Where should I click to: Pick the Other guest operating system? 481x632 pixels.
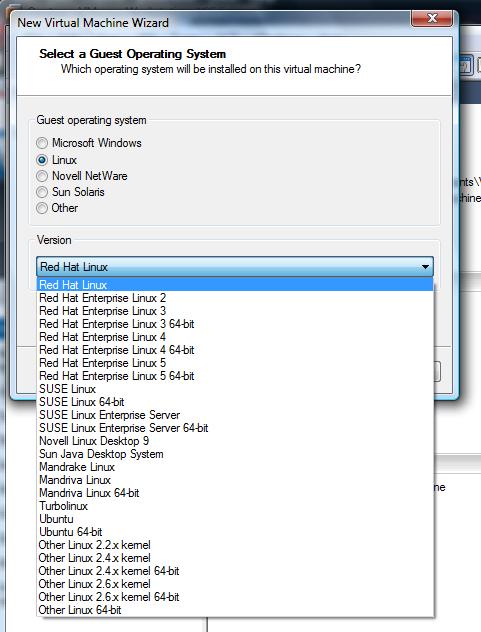pos(42,208)
